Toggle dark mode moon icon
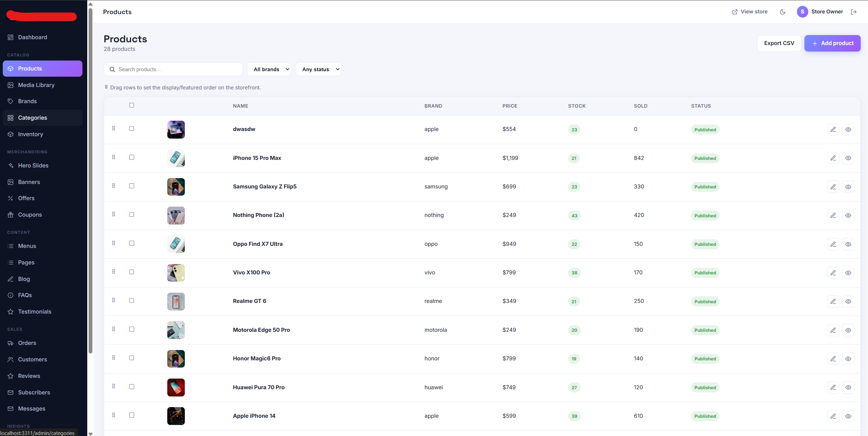 click(x=782, y=12)
